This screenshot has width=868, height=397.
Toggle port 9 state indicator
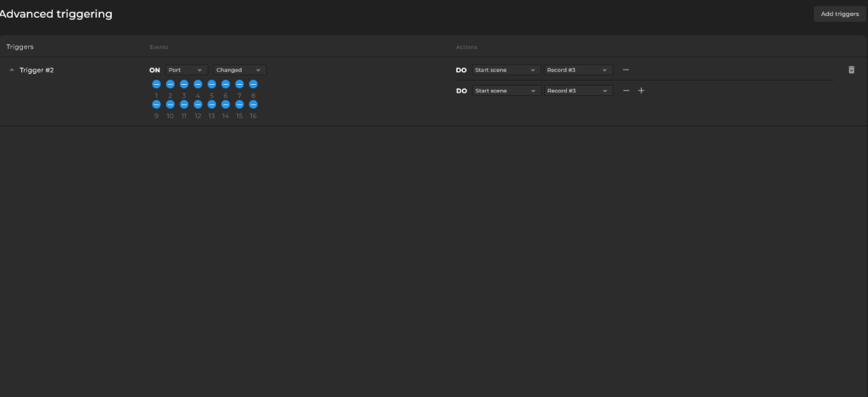[x=157, y=104]
